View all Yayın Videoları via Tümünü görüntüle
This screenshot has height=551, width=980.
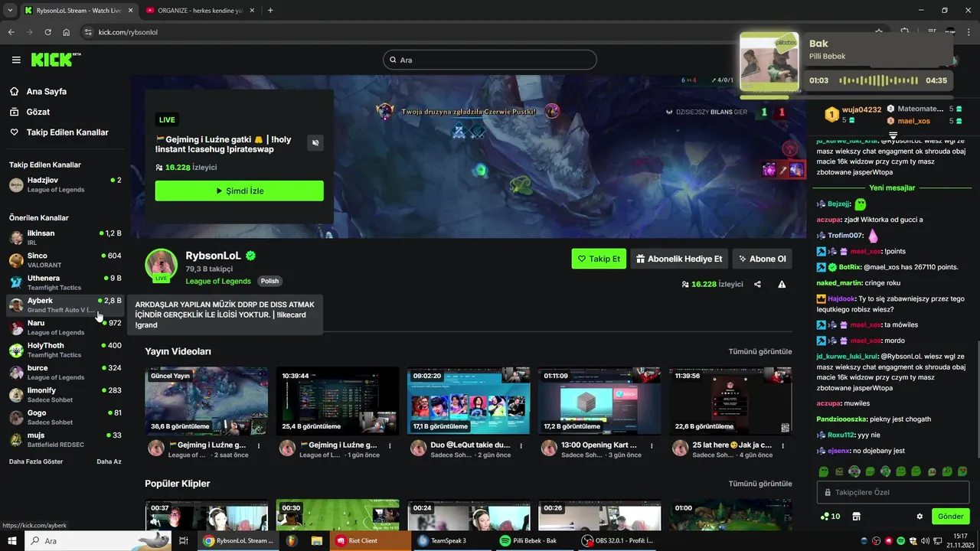(759, 351)
